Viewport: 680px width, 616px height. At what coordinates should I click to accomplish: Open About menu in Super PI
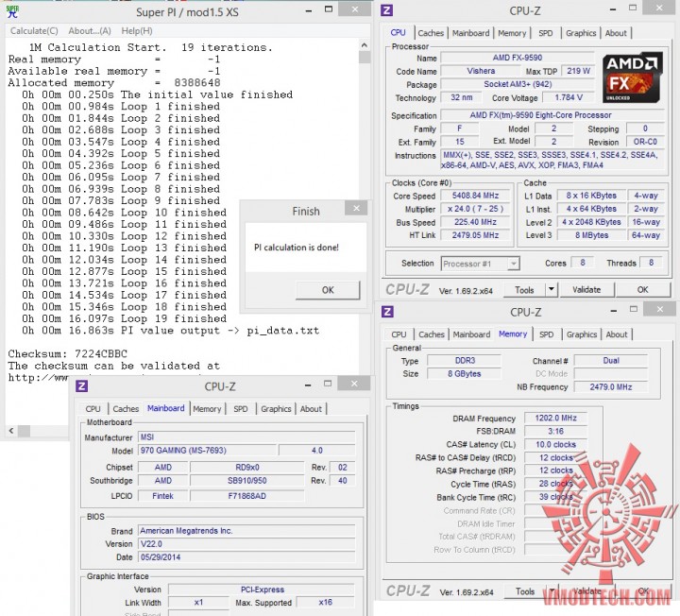click(90, 31)
